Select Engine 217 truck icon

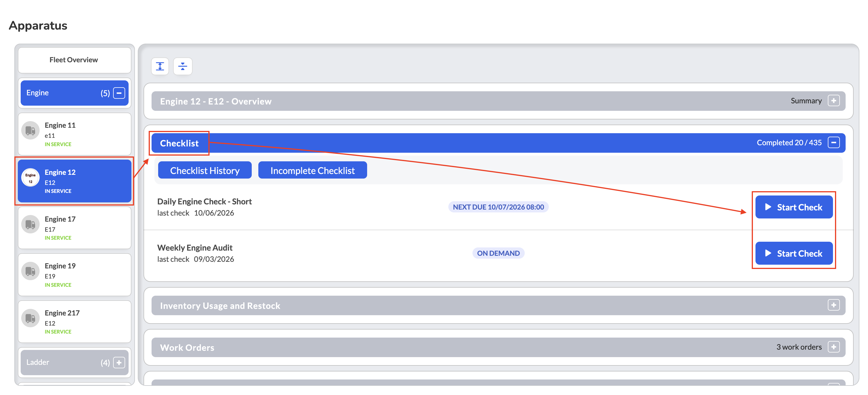click(30, 318)
